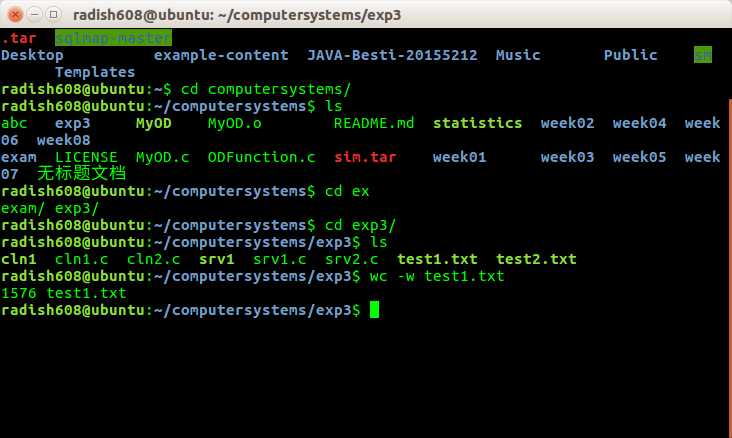Click the 'cd computersystems/' command text
The height and width of the screenshot is (438, 732).
point(266,89)
